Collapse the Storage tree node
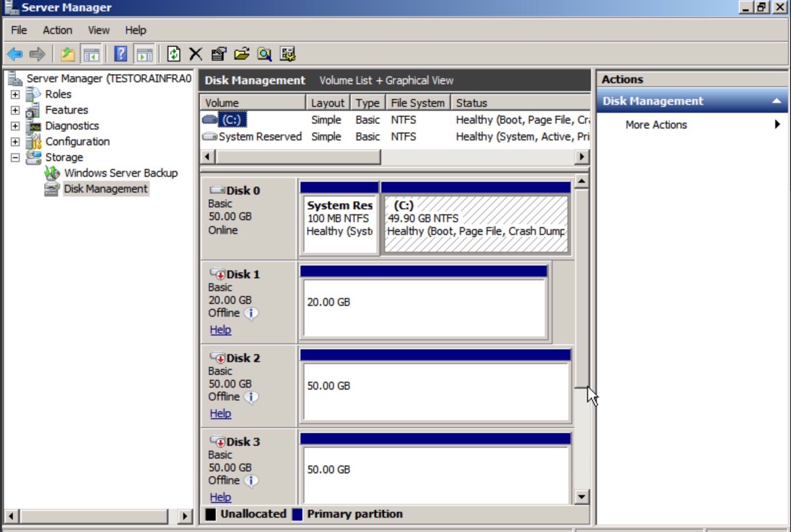The image size is (791, 532). (15, 157)
